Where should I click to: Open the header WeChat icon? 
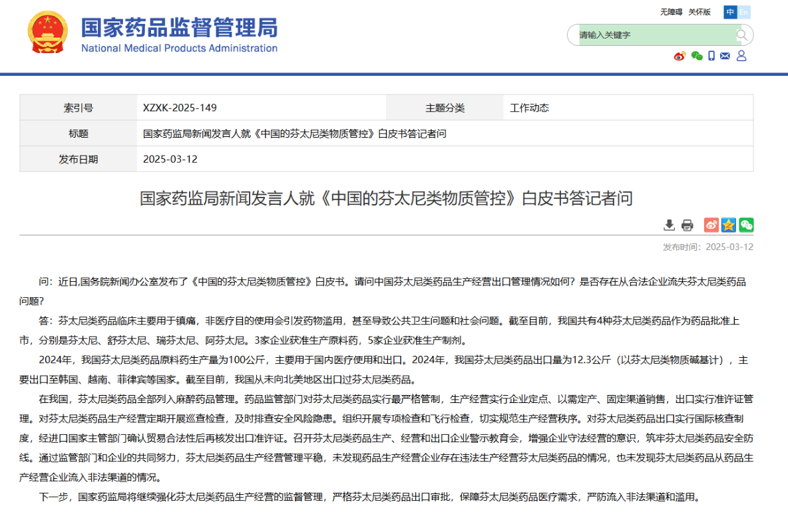tap(696, 56)
